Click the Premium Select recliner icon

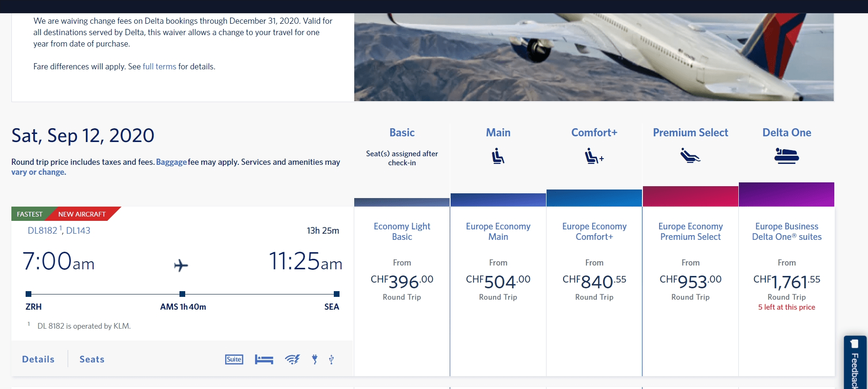pos(690,155)
